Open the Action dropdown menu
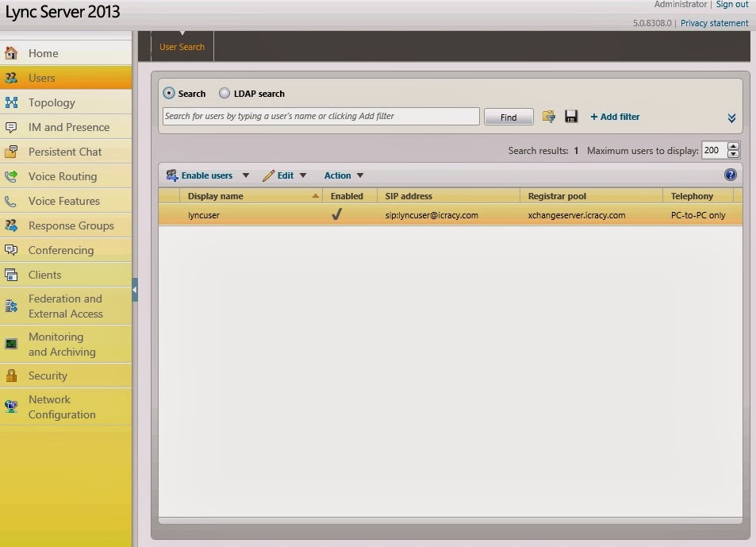Viewport: 756px width, 547px height. (x=343, y=175)
